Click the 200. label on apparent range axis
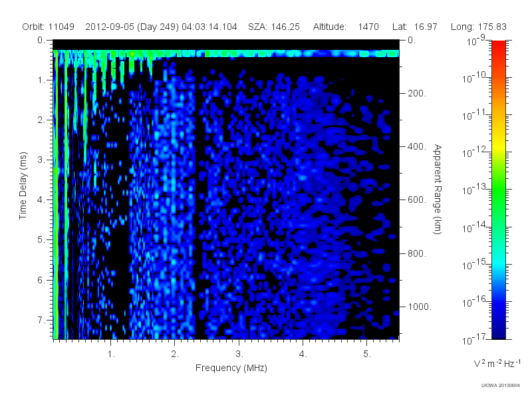 [417, 93]
